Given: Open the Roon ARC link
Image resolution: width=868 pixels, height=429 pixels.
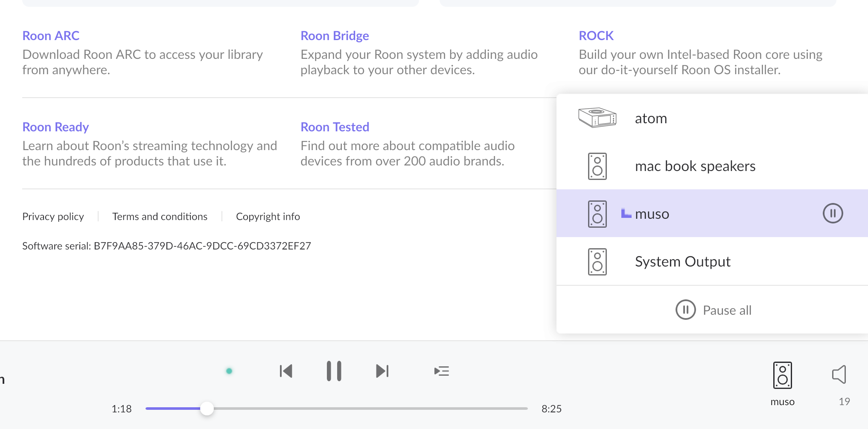Looking at the screenshot, I should (51, 36).
